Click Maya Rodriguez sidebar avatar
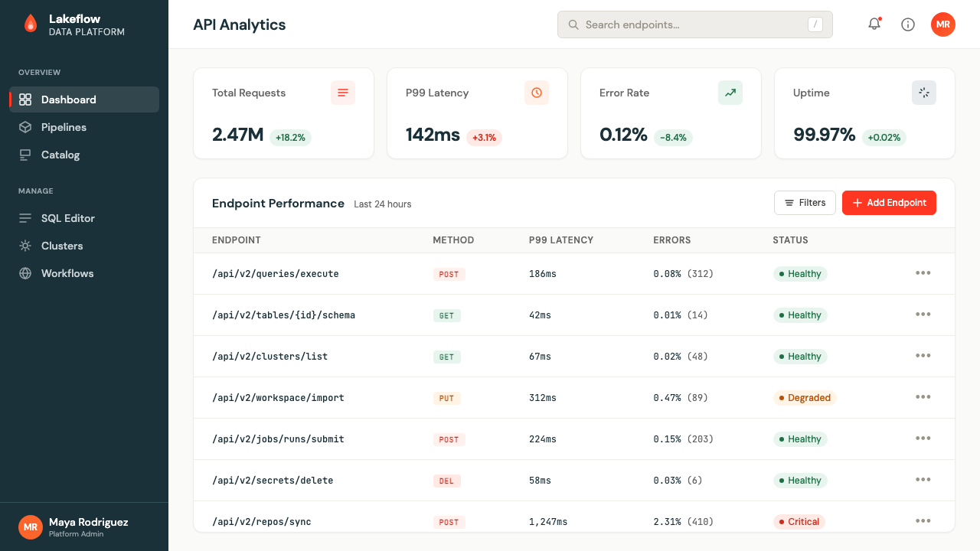Viewport: 980px width, 551px height. [x=31, y=527]
